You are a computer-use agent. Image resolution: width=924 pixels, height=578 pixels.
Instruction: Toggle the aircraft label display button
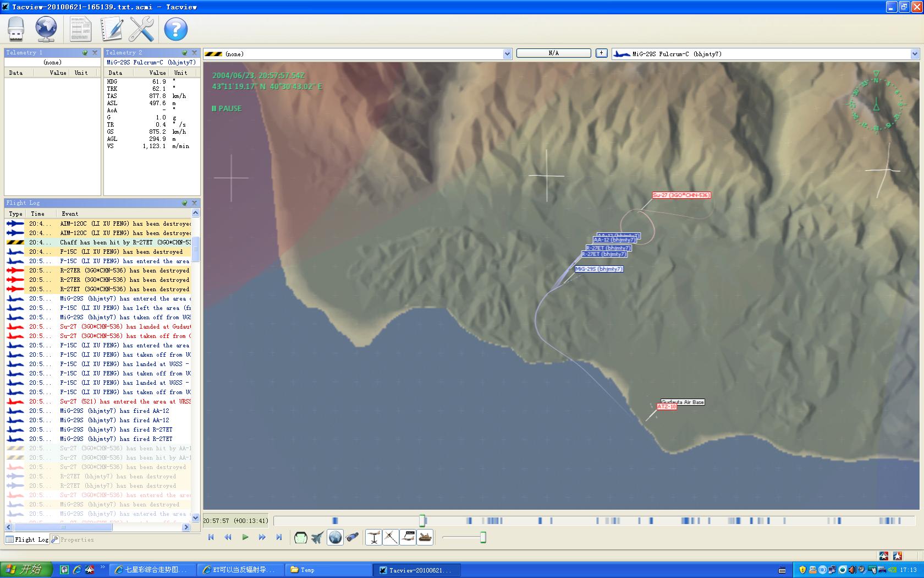pos(408,537)
